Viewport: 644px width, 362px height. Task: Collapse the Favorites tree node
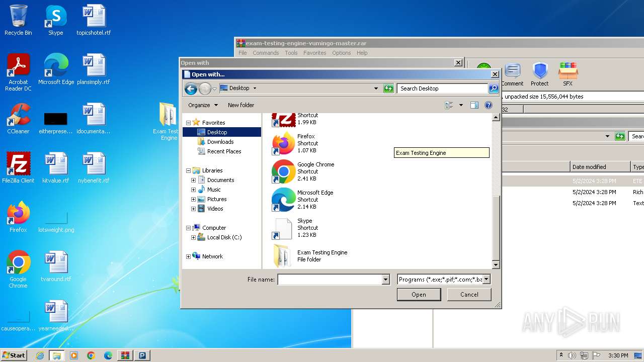pyautogui.click(x=188, y=123)
